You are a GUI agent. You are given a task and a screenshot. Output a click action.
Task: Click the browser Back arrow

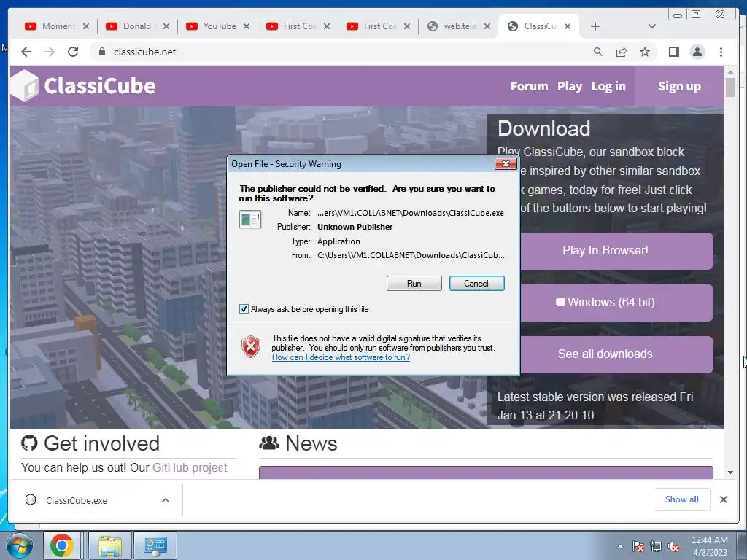(x=26, y=52)
